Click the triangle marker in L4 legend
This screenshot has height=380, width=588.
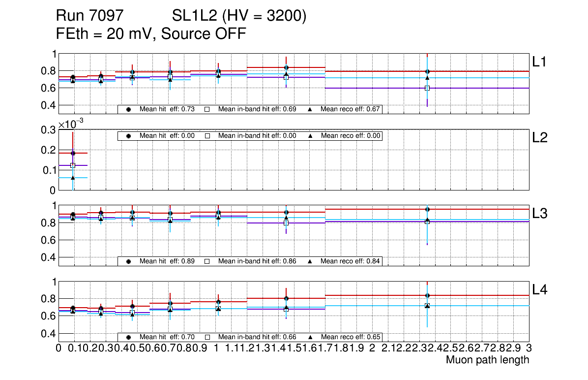tap(310, 337)
